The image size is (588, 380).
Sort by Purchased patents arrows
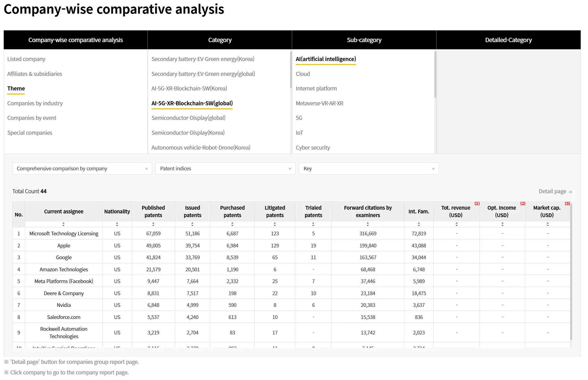tap(232, 224)
